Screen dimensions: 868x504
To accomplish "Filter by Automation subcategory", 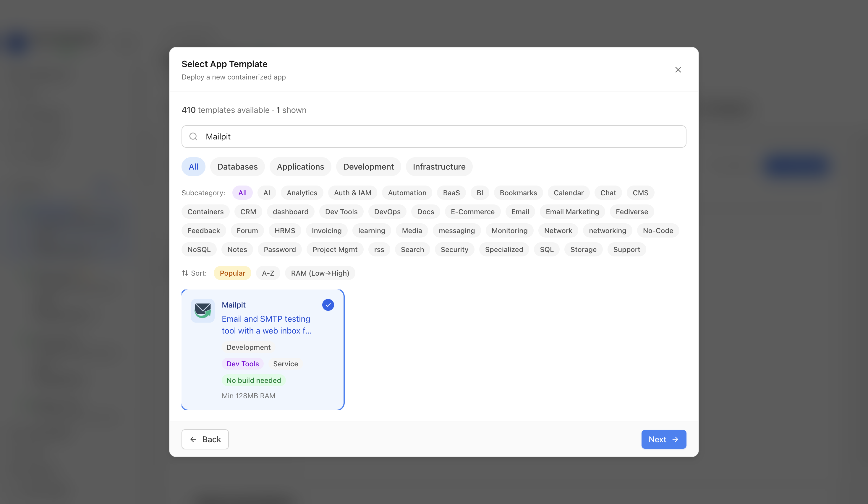I will point(407,193).
